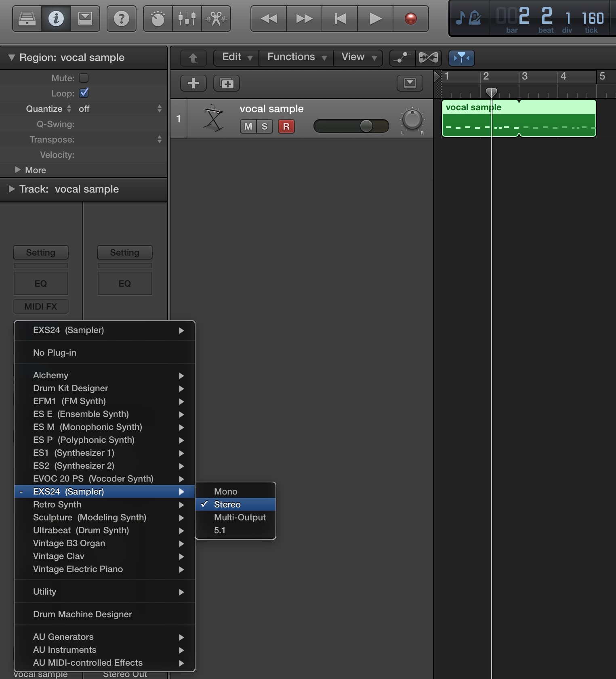Choose Mono in EXS24 submenu
The height and width of the screenshot is (679, 616).
tap(235, 491)
